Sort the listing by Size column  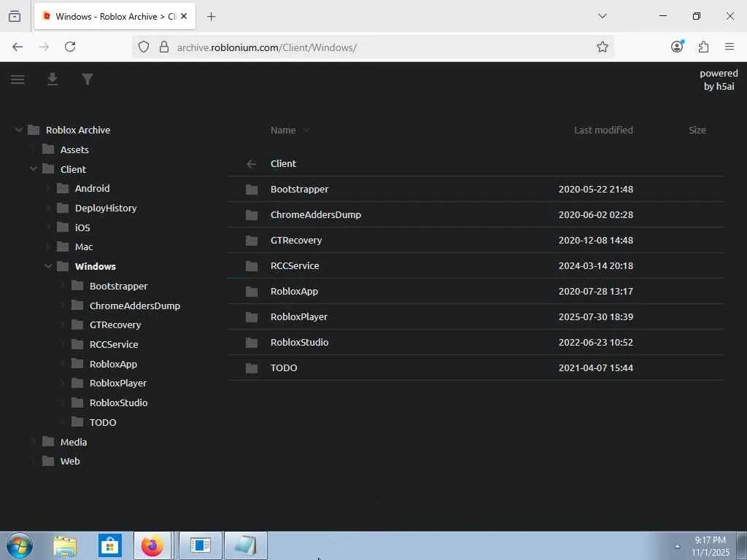pos(697,130)
